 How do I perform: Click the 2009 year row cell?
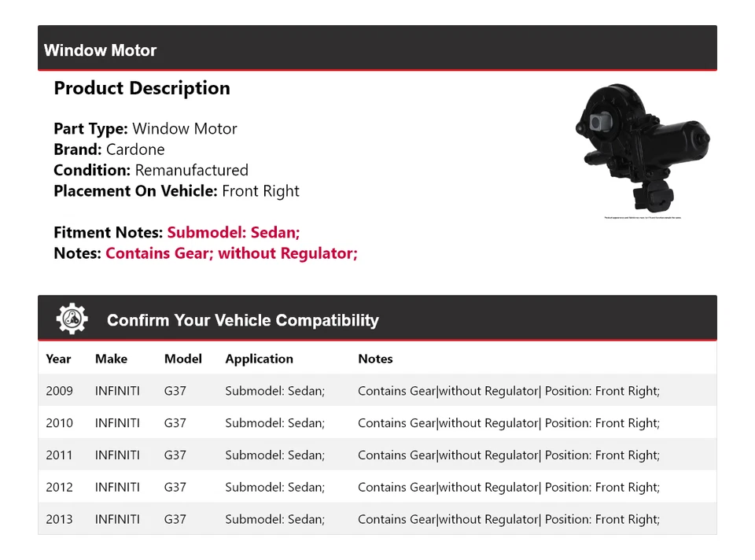[x=59, y=391]
